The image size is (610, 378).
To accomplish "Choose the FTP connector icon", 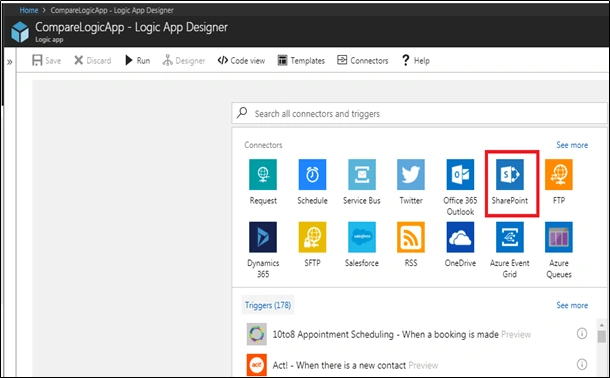I will (x=559, y=174).
